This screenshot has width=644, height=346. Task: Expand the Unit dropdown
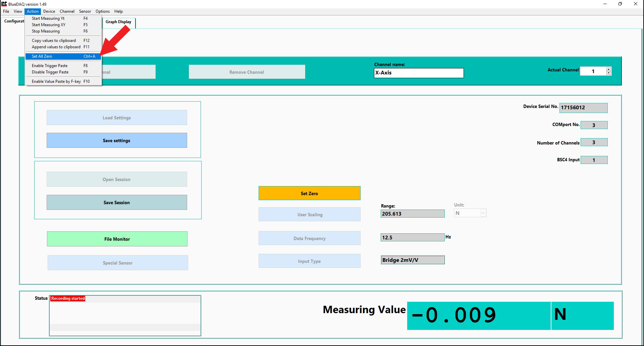click(483, 213)
